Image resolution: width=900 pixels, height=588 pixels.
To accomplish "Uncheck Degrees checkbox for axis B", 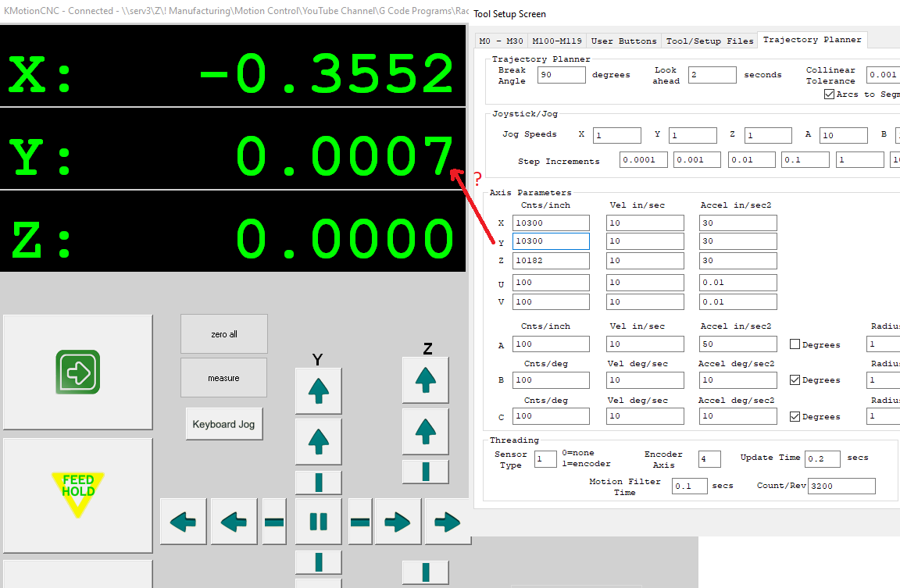I will [795, 380].
